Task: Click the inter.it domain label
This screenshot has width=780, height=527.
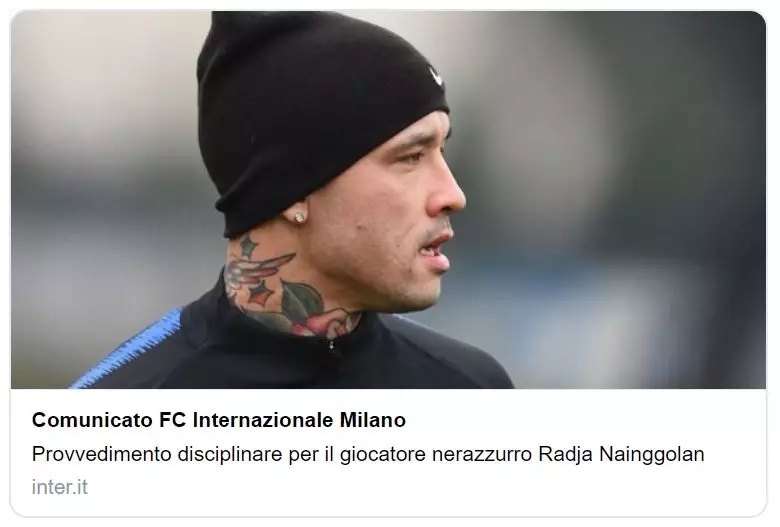Action: pyautogui.click(x=60, y=487)
